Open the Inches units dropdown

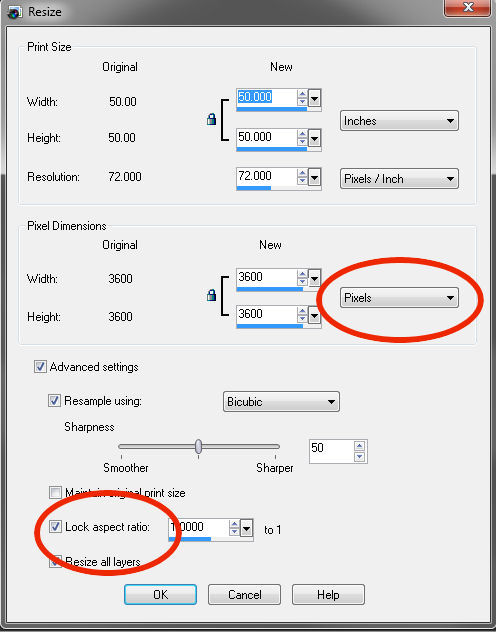point(399,121)
